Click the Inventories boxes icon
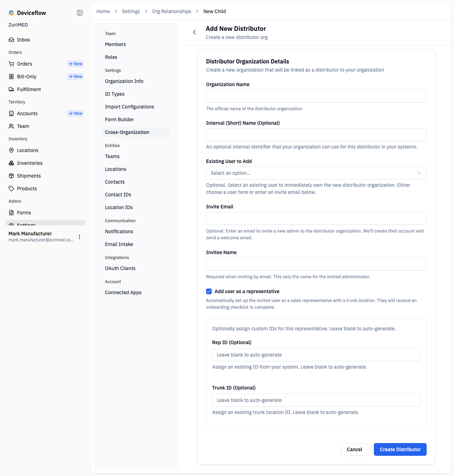The width and height of the screenshot is (454, 476). point(11,163)
